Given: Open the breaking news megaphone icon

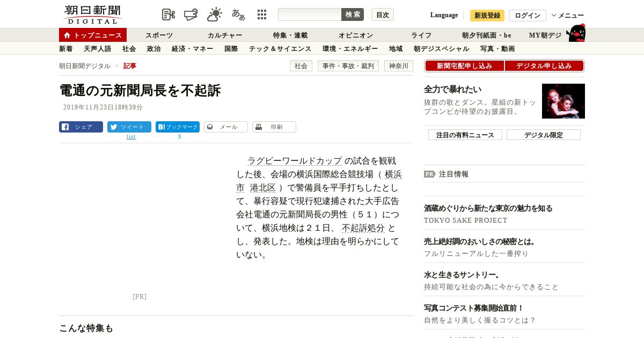Looking at the screenshot, I should (x=191, y=14).
